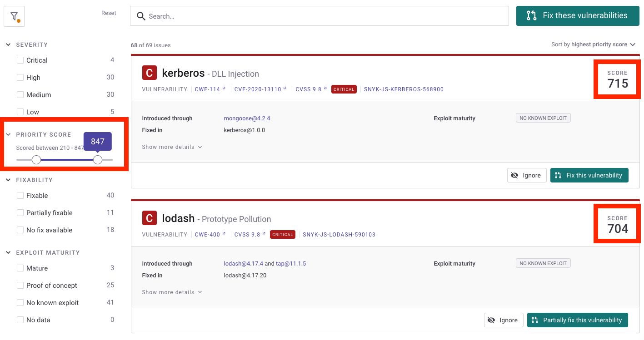The height and width of the screenshot is (340, 644).
Task: Tick the Proof of concept checkbox
Action: point(20,286)
